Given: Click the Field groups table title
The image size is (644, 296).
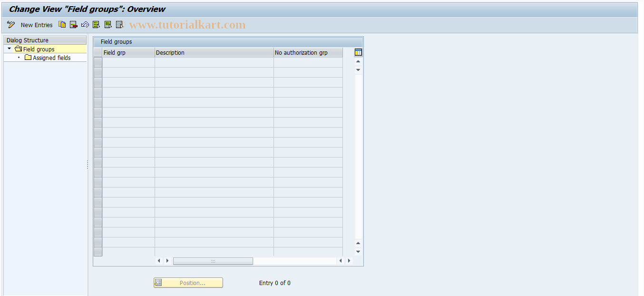Looking at the screenshot, I should click(x=116, y=42).
